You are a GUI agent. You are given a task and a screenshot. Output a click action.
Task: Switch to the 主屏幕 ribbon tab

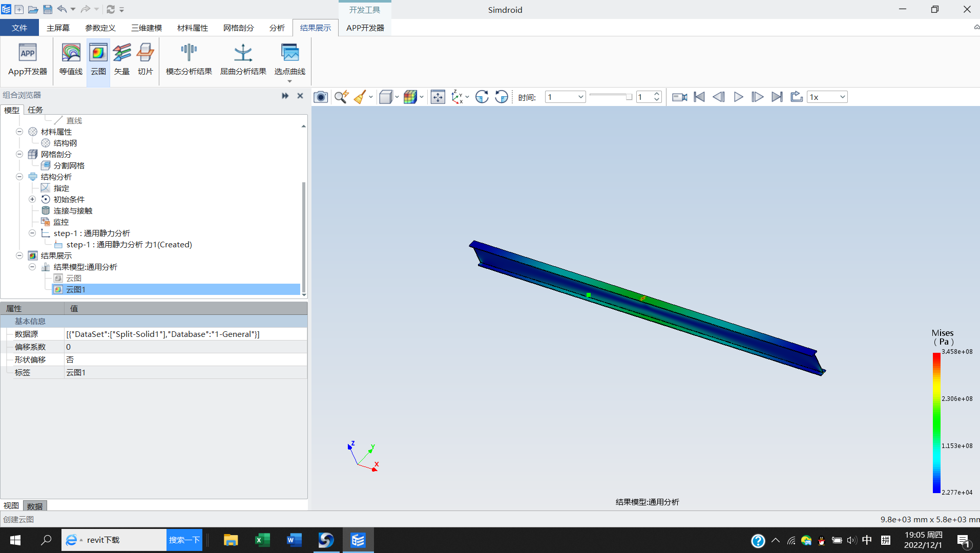[58, 28]
